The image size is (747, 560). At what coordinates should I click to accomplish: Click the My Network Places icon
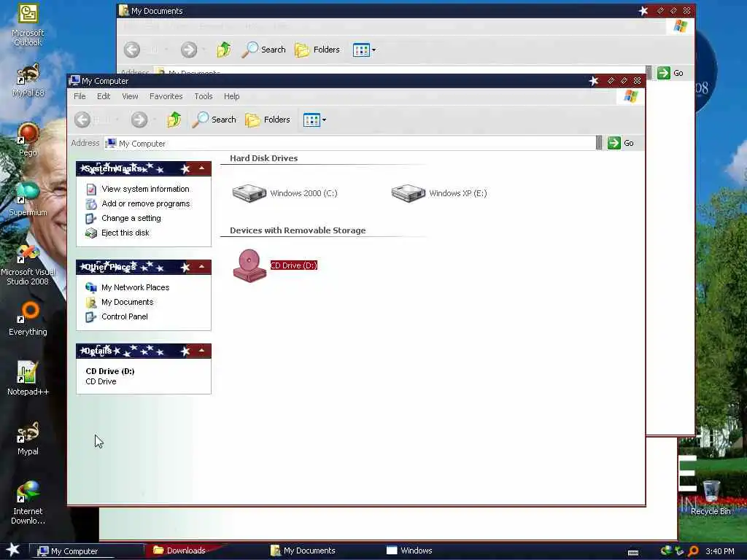[91, 287]
